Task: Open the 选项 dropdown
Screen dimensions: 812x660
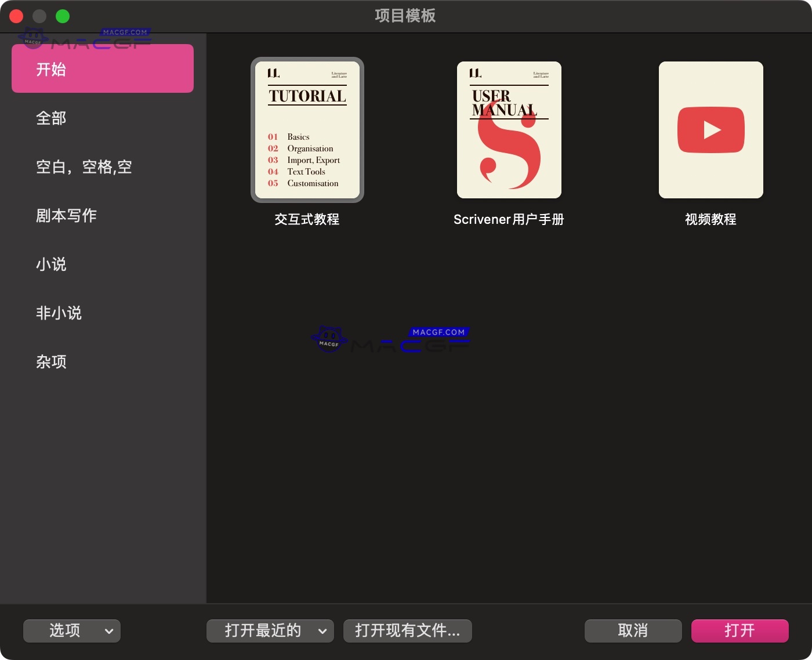Action: pos(72,631)
